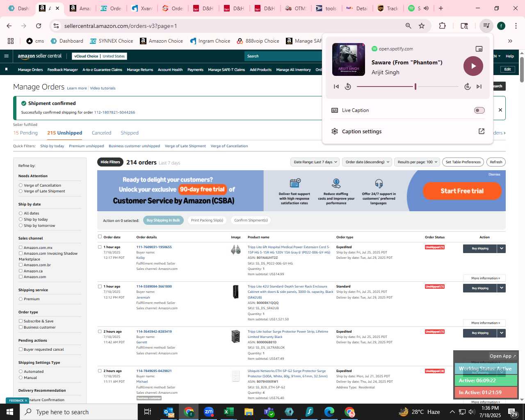The height and width of the screenshot is (420, 525).
Task: Click the Ship by today quick filter
Action: tap(52, 146)
